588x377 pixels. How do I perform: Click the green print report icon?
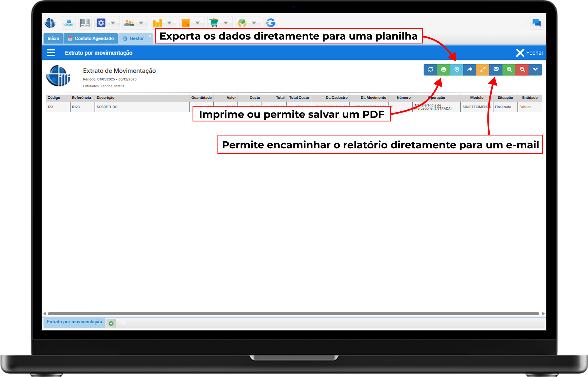tap(443, 70)
